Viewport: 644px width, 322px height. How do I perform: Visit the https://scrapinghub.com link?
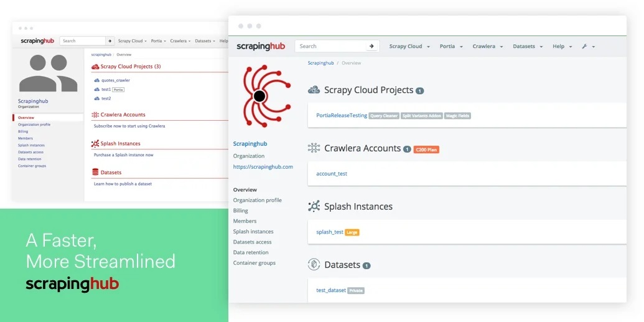coord(263,167)
